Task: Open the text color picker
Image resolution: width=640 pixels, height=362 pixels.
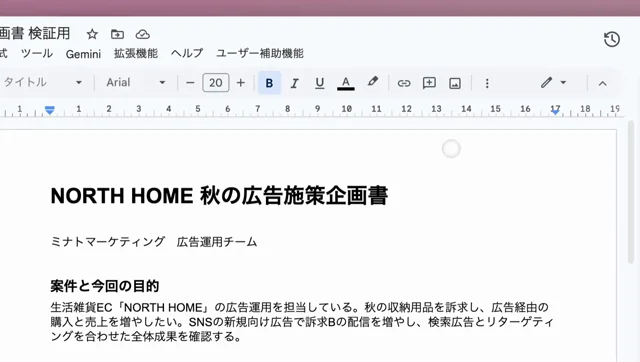Action: tap(346, 83)
